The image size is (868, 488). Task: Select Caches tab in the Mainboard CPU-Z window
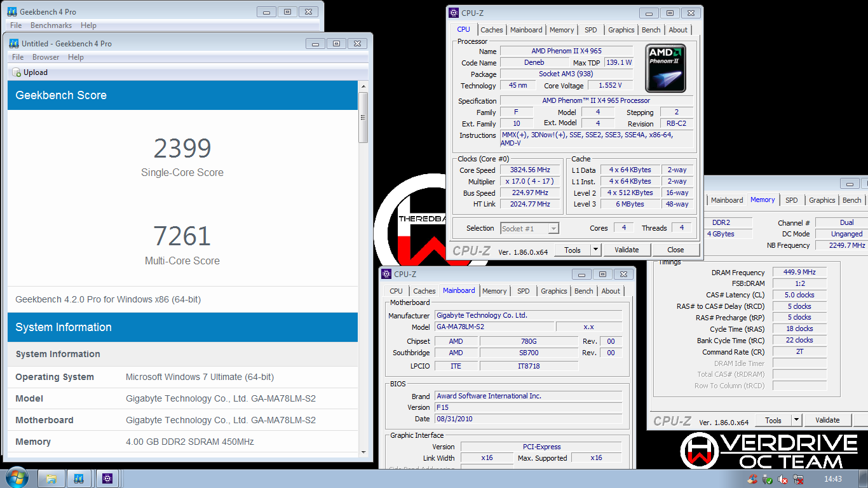coord(424,291)
